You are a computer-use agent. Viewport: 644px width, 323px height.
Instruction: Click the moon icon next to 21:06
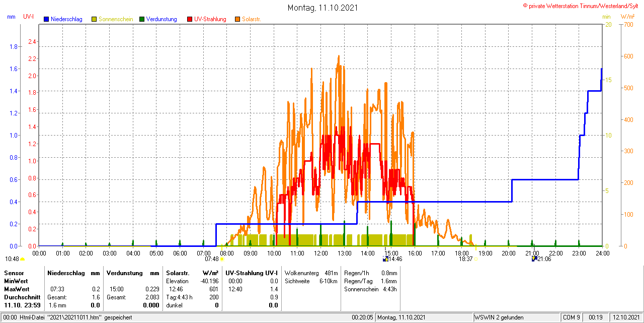click(x=534, y=259)
